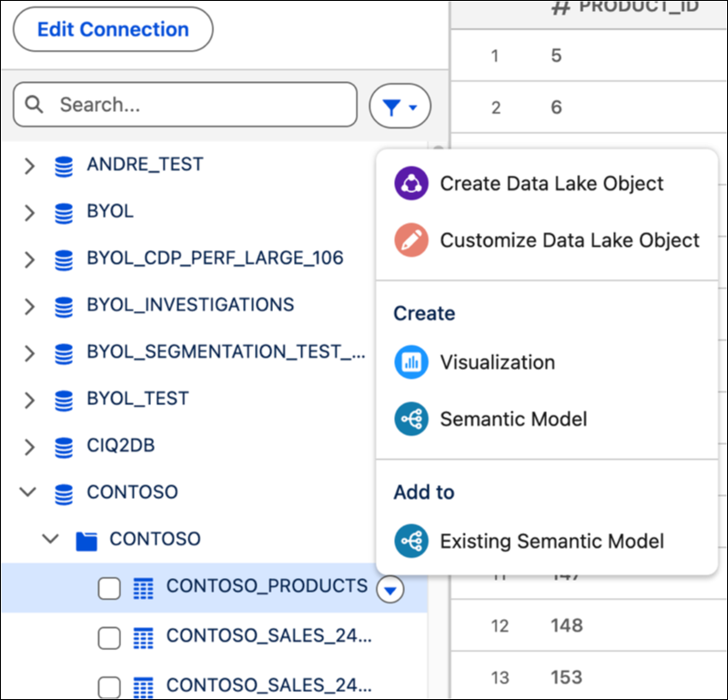
Task: Open the CONTOSO_PRODUCTS row action dropdown arrow
Action: (390, 590)
